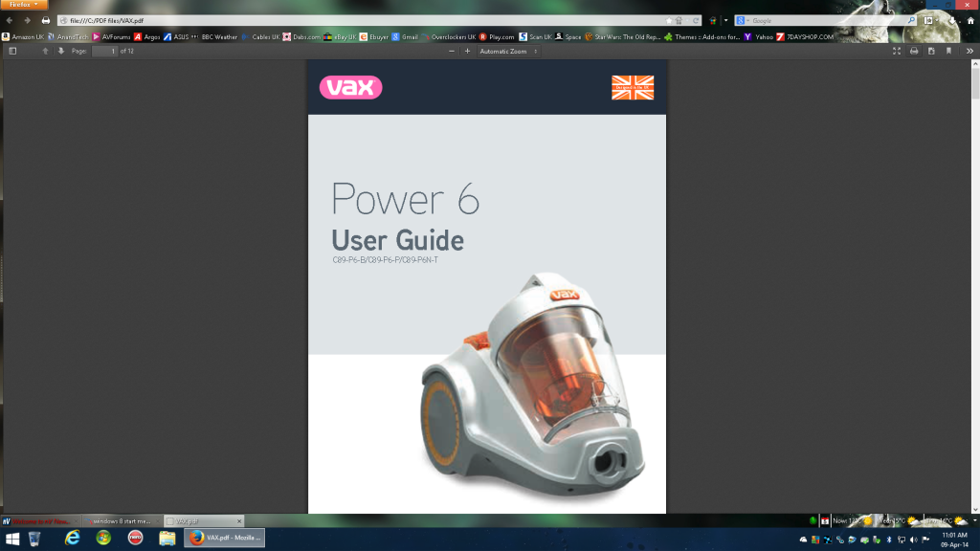The width and height of the screenshot is (980, 551).
Task: Open the Argos bookmark
Action: [147, 37]
